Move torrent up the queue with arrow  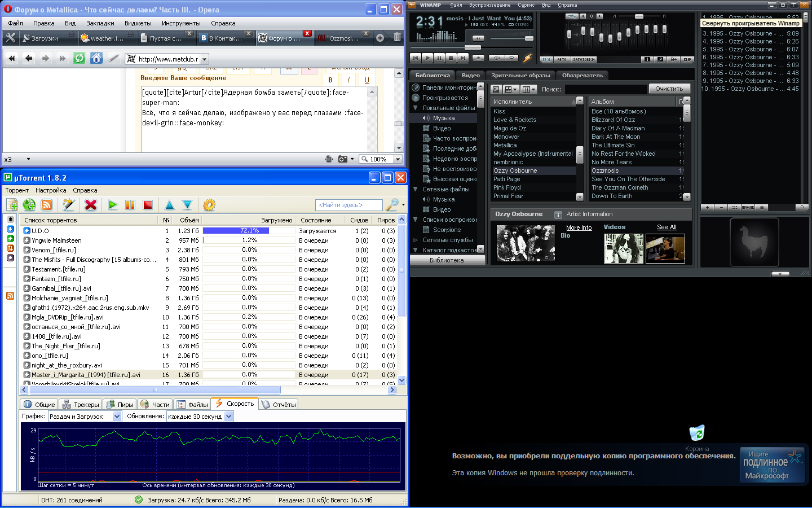tap(170, 205)
